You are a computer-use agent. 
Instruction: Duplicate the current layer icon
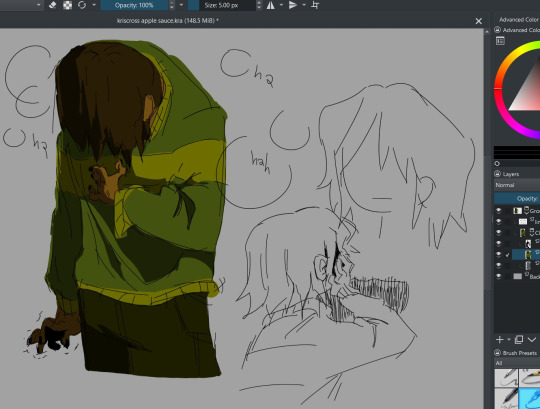(519, 340)
